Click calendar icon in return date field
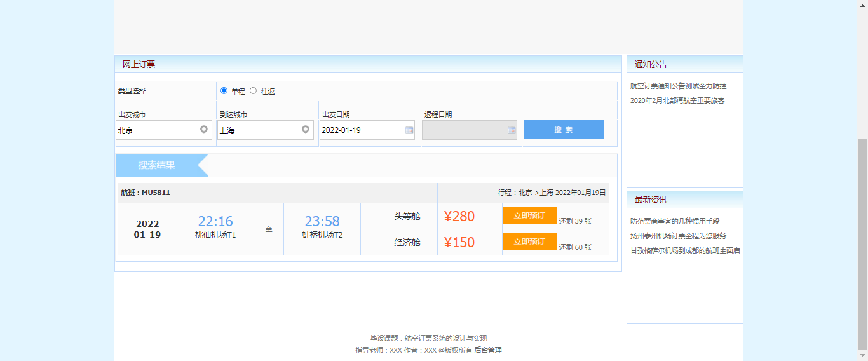868x361 pixels. [x=512, y=130]
